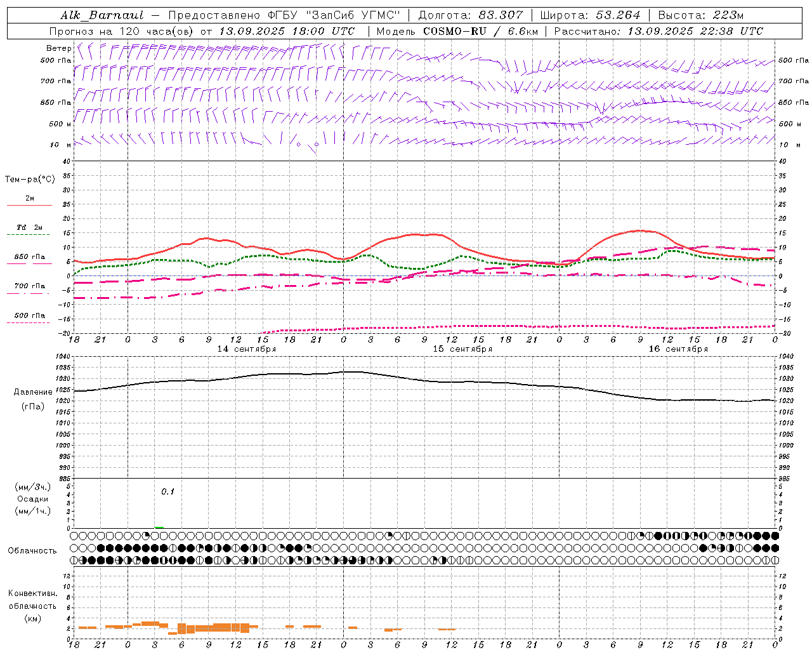
Task: Click the 15 сентября date label
Action: click(462, 349)
